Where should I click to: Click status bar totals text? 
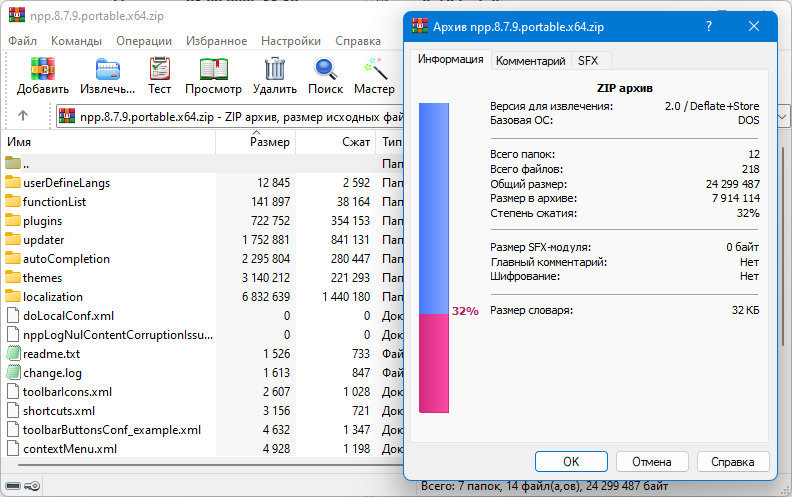pos(544,486)
